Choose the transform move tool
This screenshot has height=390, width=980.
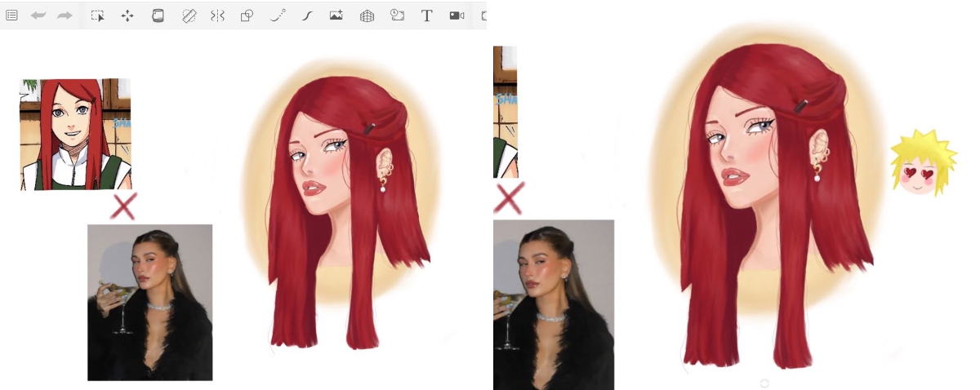(127, 16)
